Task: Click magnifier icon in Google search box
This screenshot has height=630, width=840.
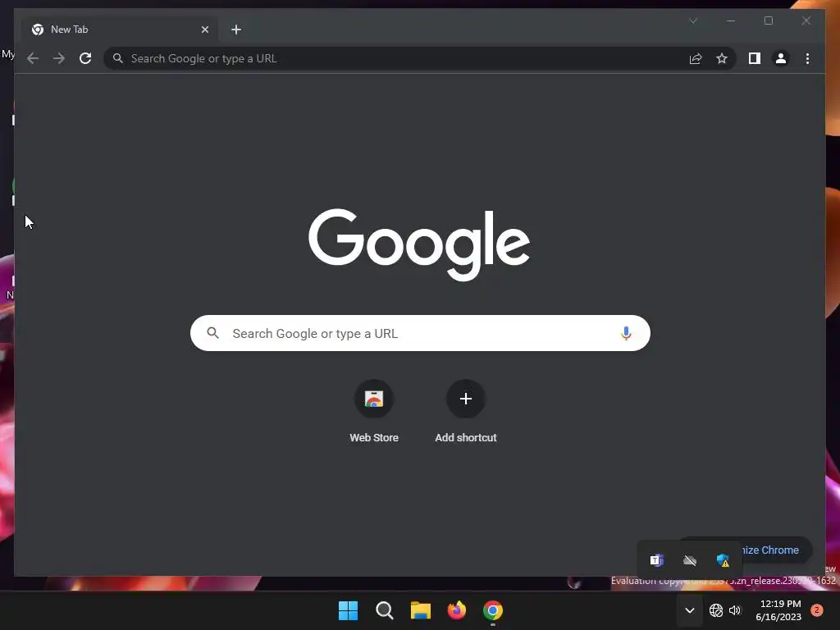Action: click(x=212, y=333)
